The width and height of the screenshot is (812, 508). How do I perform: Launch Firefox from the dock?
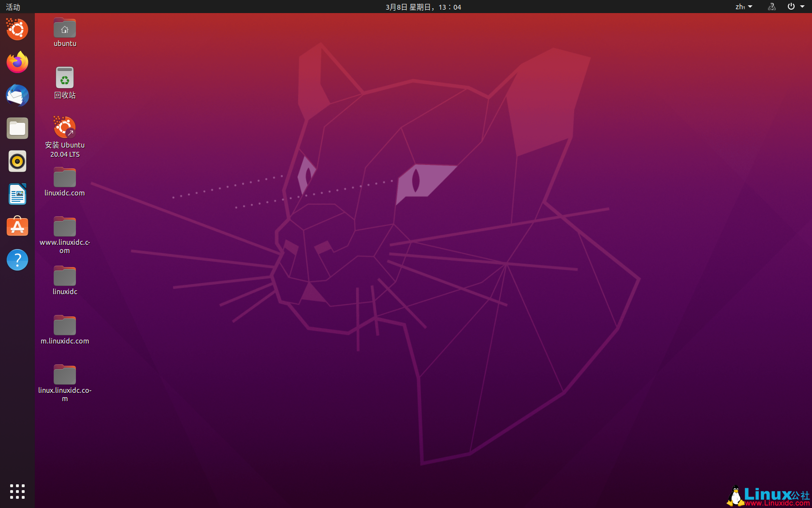pyautogui.click(x=17, y=62)
